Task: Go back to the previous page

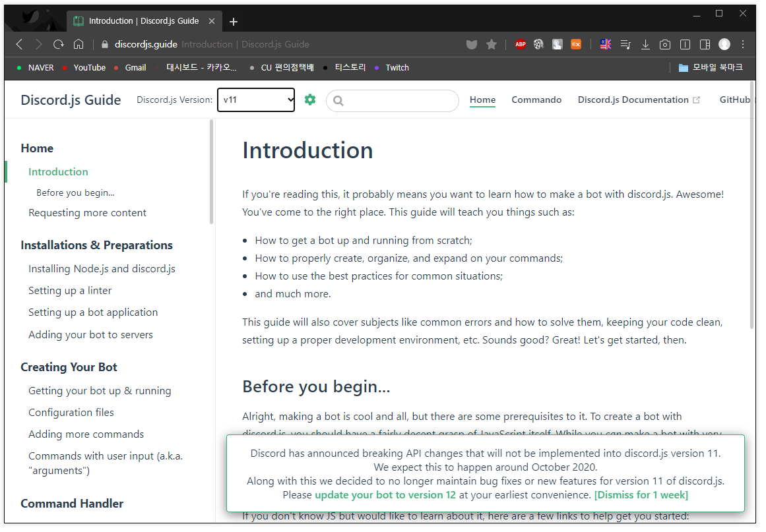Action: pyautogui.click(x=20, y=44)
